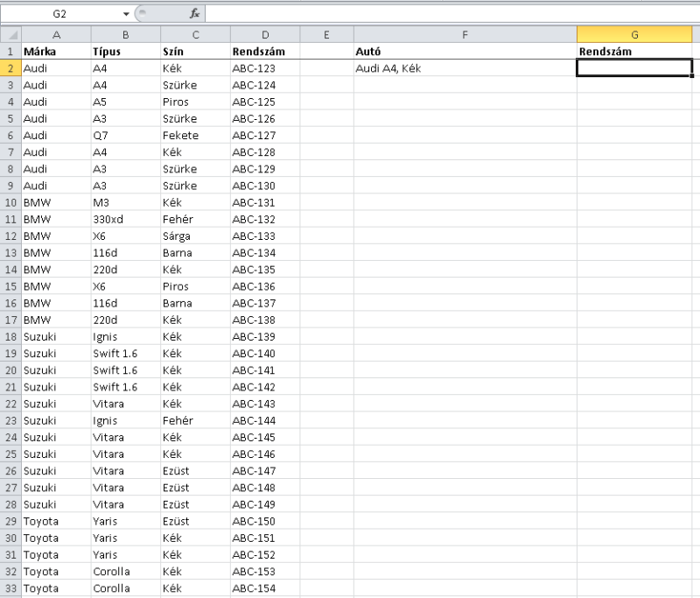Image resolution: width=700 pixels, height=598 pixels.
Task: Select column D header
Action: tap(265, 34)
